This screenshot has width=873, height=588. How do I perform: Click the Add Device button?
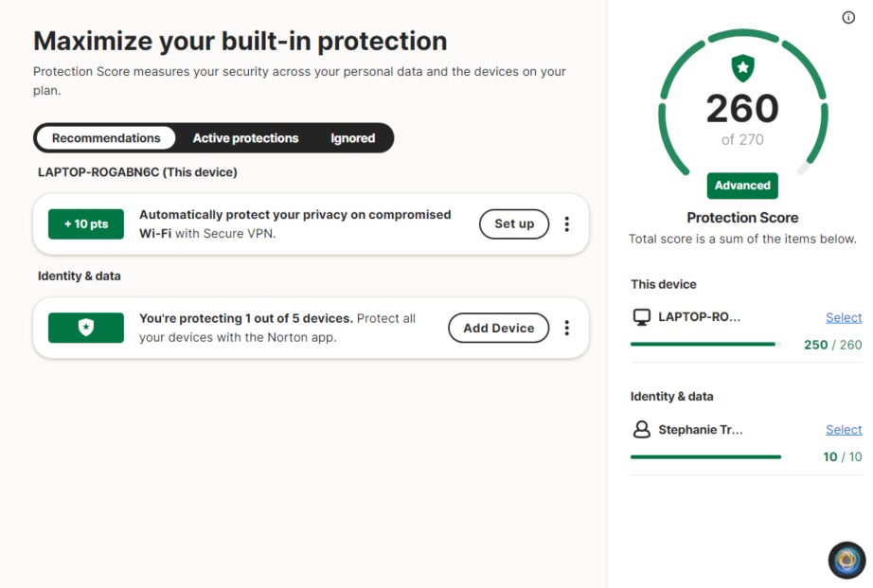point(498,328)
